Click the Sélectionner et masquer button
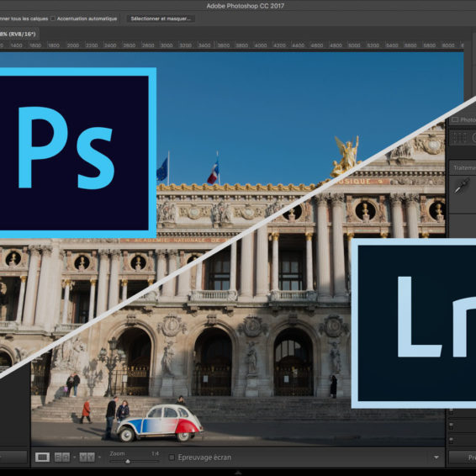The width and height of the screenshot is (476, 476). click(x=161, y=19)
